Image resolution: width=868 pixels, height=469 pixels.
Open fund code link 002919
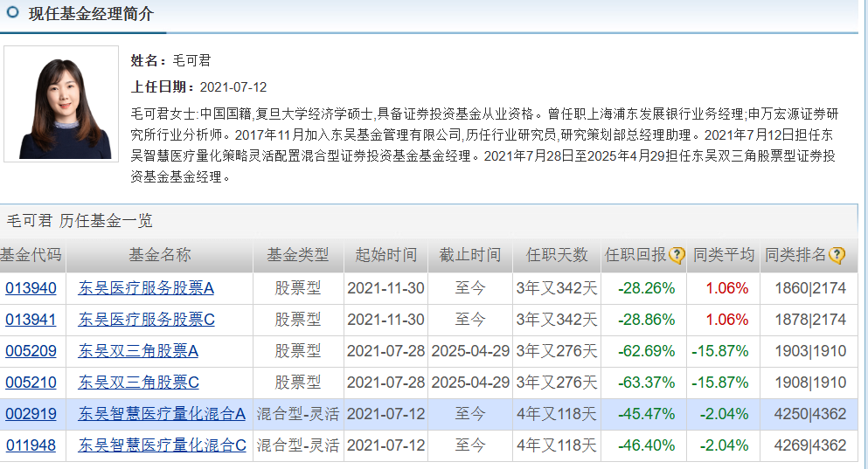(31, 414)
